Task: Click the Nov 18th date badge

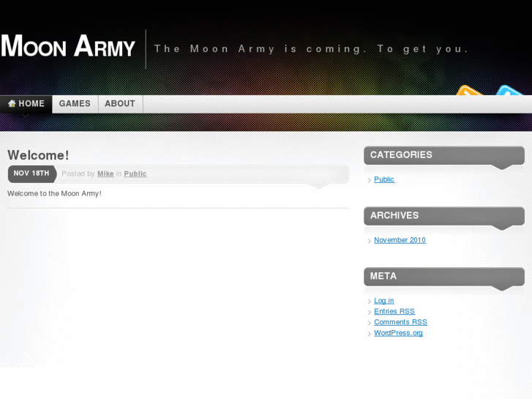Action: tap(32, 174)
